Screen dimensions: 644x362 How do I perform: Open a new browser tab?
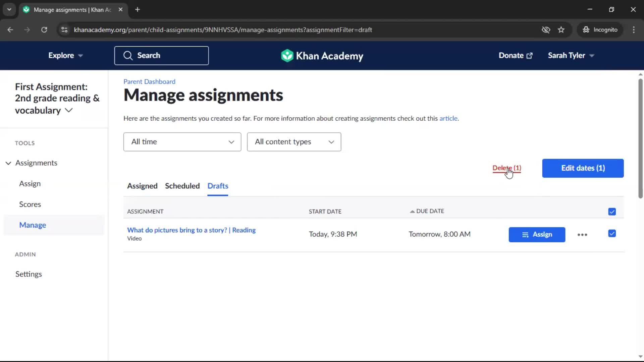(138, 9)
